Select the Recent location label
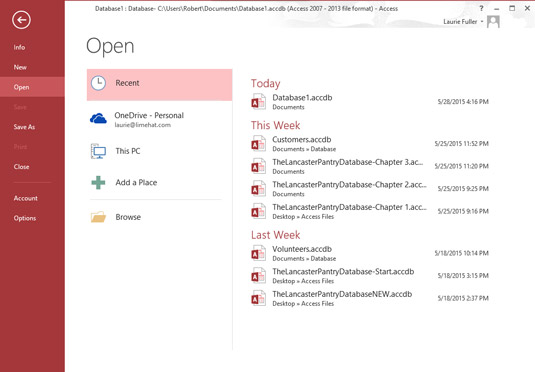Viewport: 535px width, 372px height. point(127,83)
